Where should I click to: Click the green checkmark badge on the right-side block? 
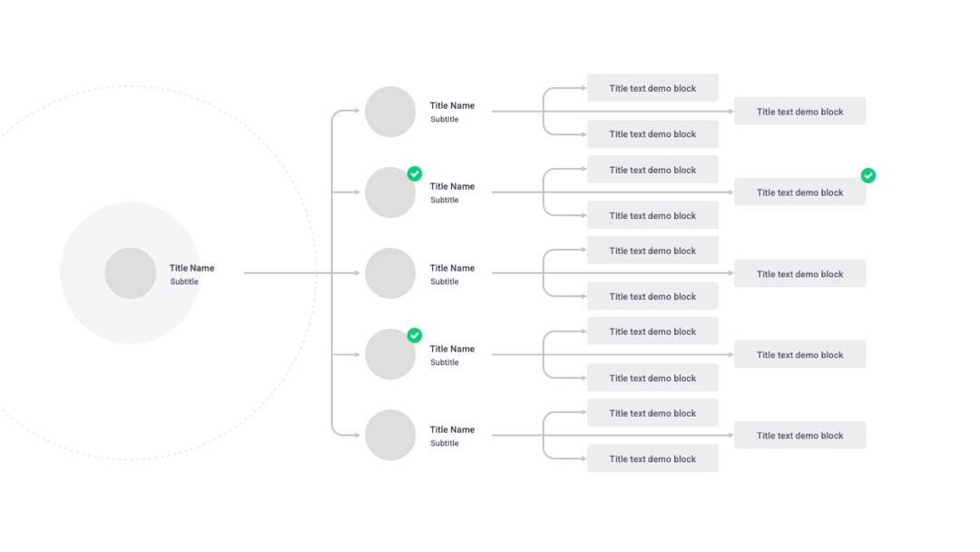[x=868, y=175]
